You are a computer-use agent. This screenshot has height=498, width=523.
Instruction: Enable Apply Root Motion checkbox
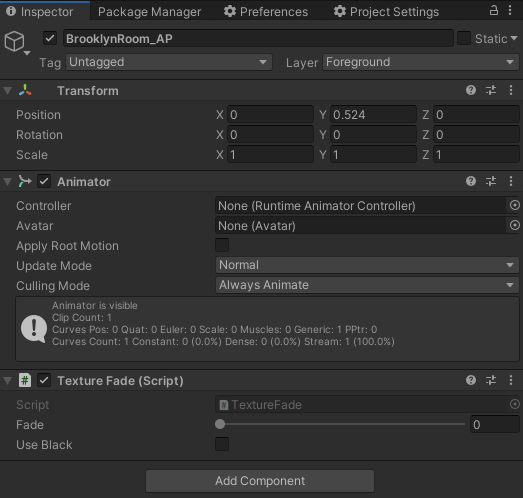coord(222,245)
